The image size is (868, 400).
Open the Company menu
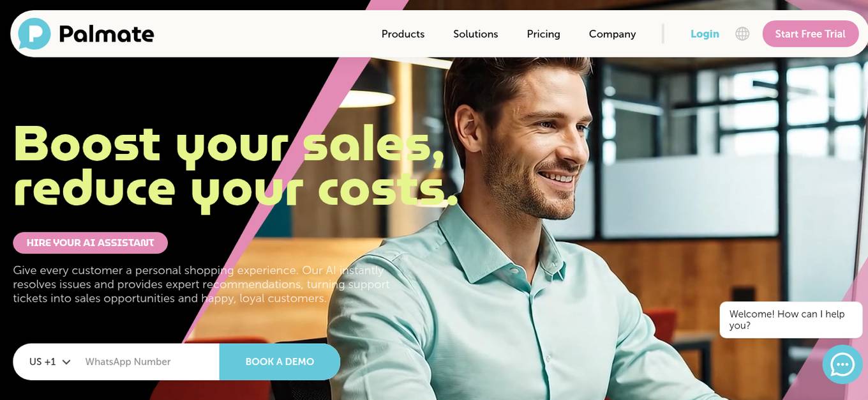click(x=612, y=34)
